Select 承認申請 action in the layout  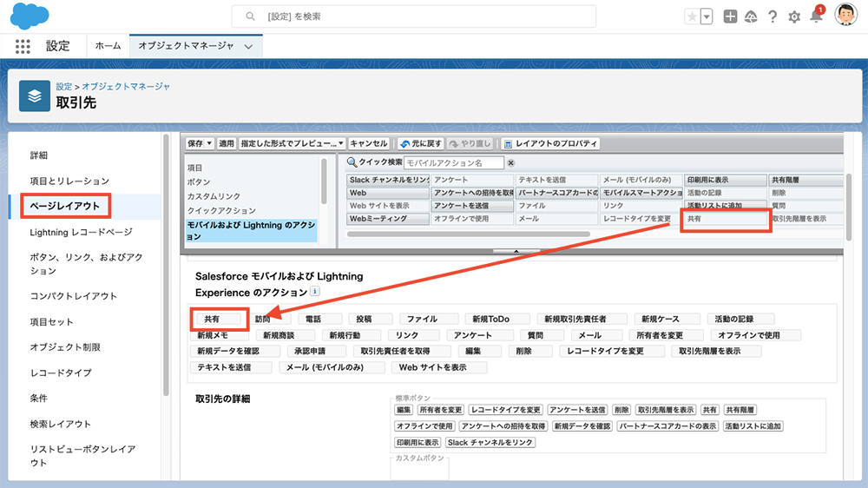pos(317,351)
